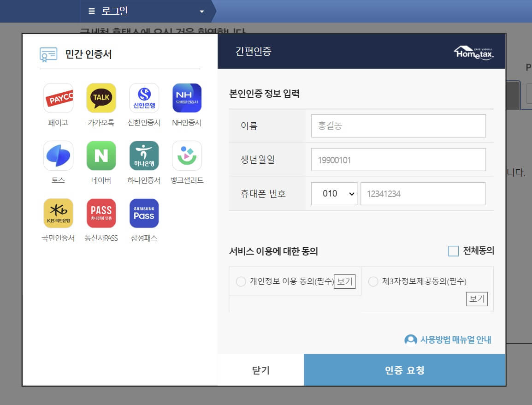Expand the 로그인 menu dropdown arrow
532x405 pixels.
(x=201, y=12)
